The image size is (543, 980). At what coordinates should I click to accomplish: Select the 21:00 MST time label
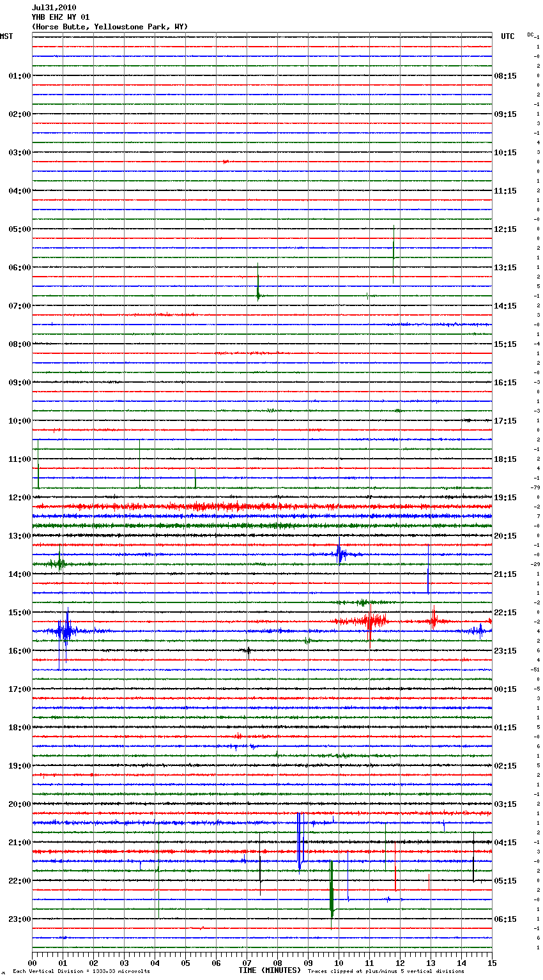pyautogui.click(x=19, y=843)
